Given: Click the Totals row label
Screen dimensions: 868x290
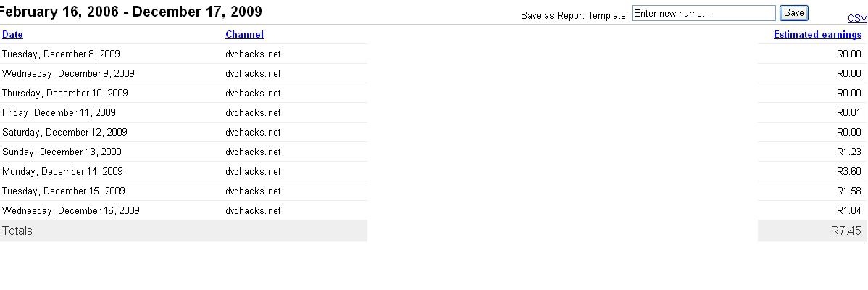Looking at the screenshot, I should click(17, 231).
